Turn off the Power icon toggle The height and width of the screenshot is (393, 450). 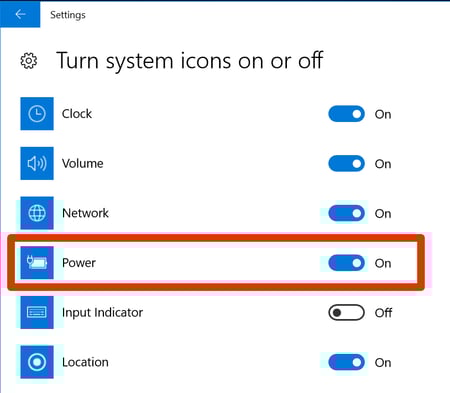click(346, 263)
